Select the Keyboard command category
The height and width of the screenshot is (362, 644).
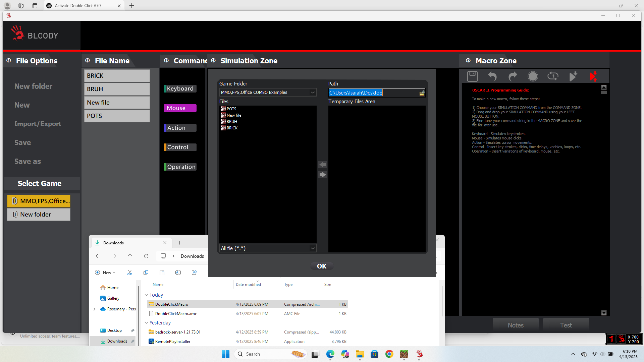coord(180,88)
